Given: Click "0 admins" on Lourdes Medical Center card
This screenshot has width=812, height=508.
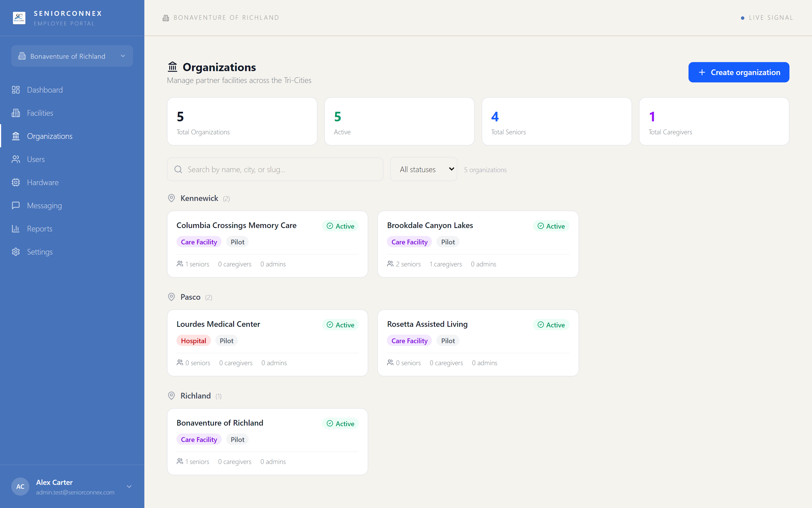Looking at the screenshot, I should point(274,363).
